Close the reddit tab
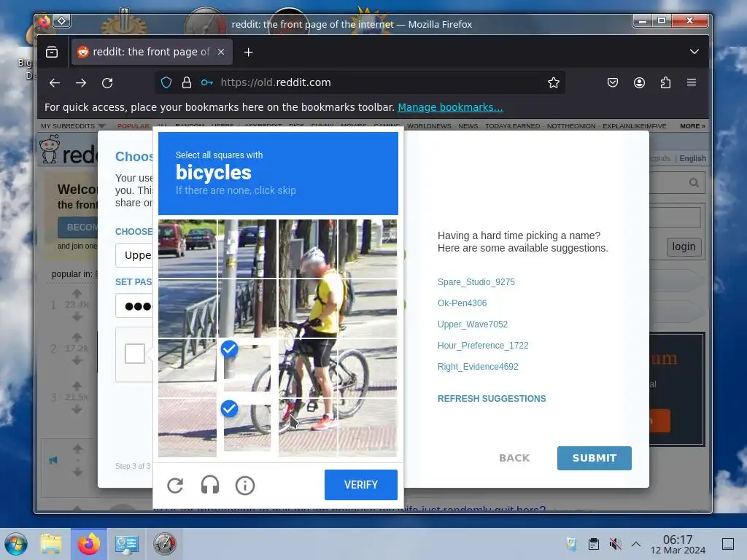The height and width of the screenshot is (560, 747). 221,52
